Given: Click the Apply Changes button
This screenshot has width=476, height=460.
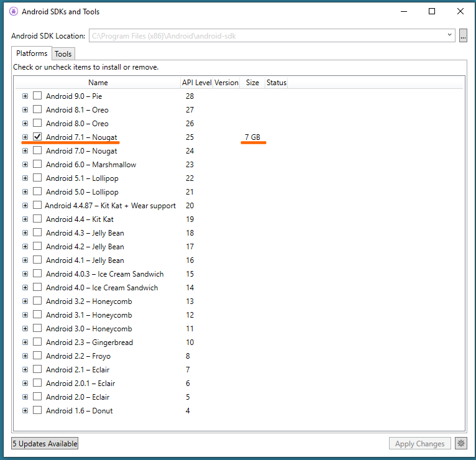Looking at the screenshot, I should tap(420, 443).
